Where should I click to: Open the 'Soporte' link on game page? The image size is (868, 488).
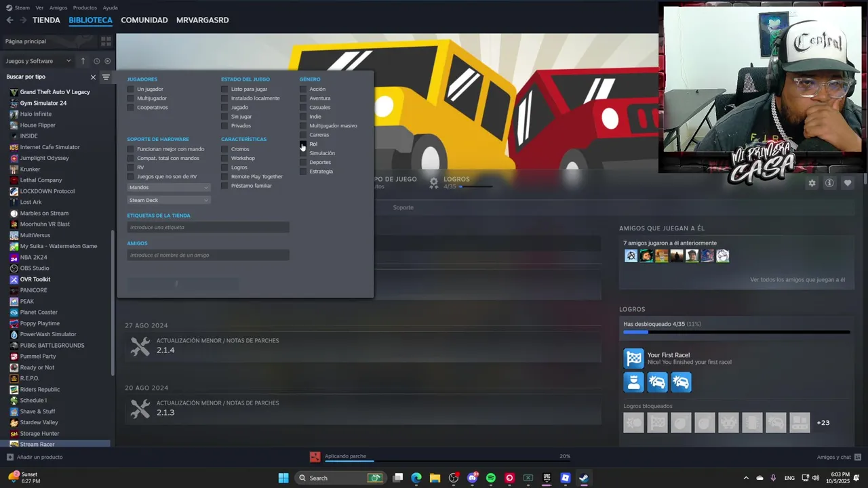[x=403, y=207]
